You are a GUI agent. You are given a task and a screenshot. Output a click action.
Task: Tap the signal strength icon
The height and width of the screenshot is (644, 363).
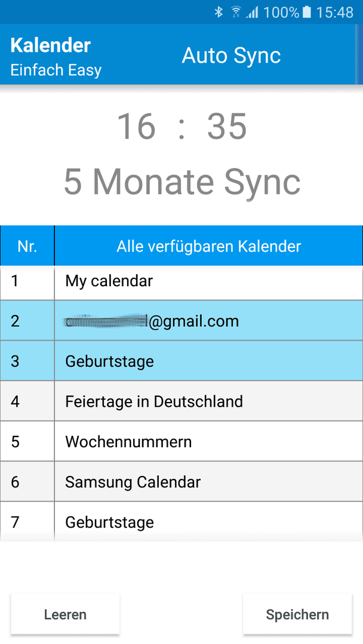252,13
